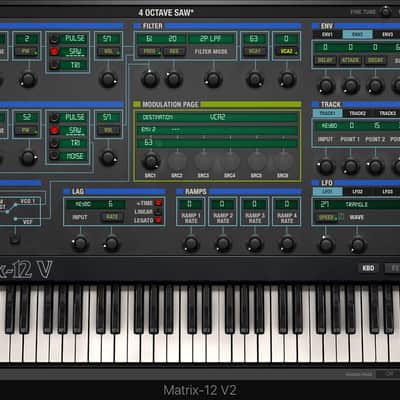Image resolution: width=400 pixels, height=400 pixels.
Task: Select the VCA1 modulation button
Action: [x=254, y=52]
